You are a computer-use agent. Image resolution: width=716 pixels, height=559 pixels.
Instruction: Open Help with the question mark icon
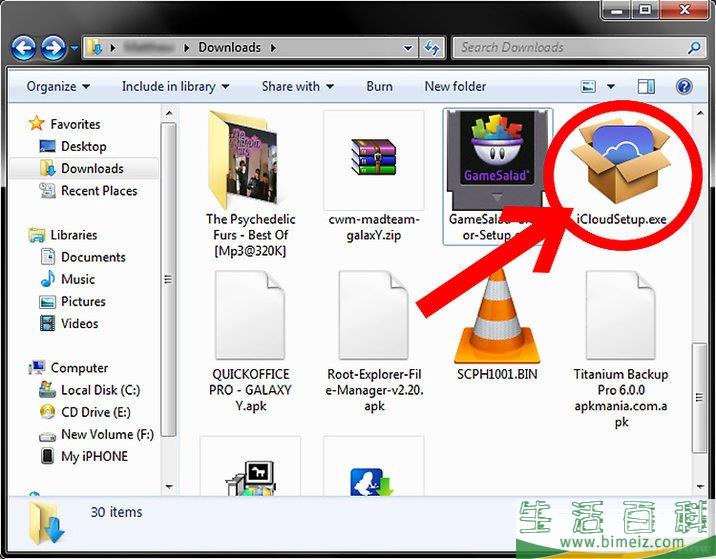pyautogui.click(x=684, y=86)
